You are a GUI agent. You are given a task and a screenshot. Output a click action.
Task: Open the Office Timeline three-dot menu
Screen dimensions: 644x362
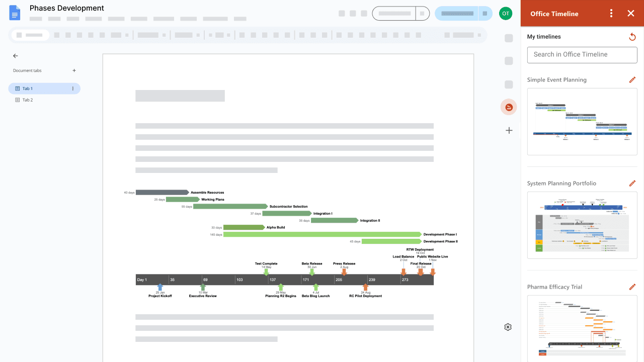click(x=611, y=13)
